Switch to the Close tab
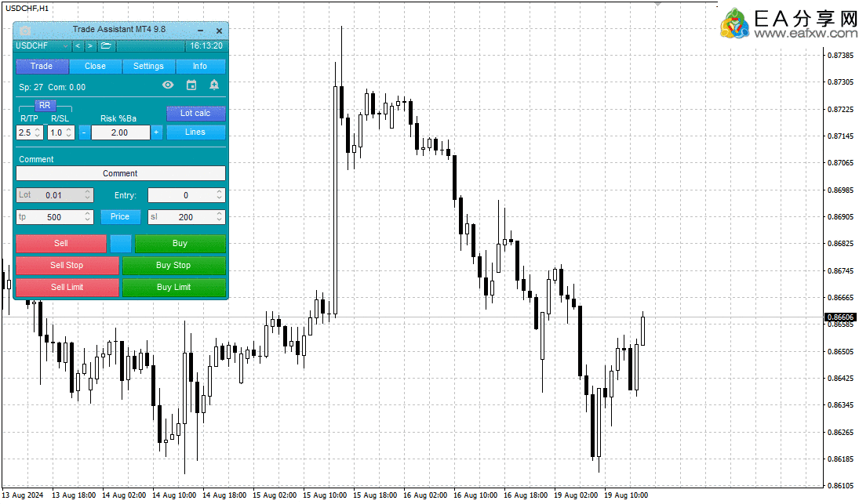This screenshot has width=859, height=504. point(96,66)
